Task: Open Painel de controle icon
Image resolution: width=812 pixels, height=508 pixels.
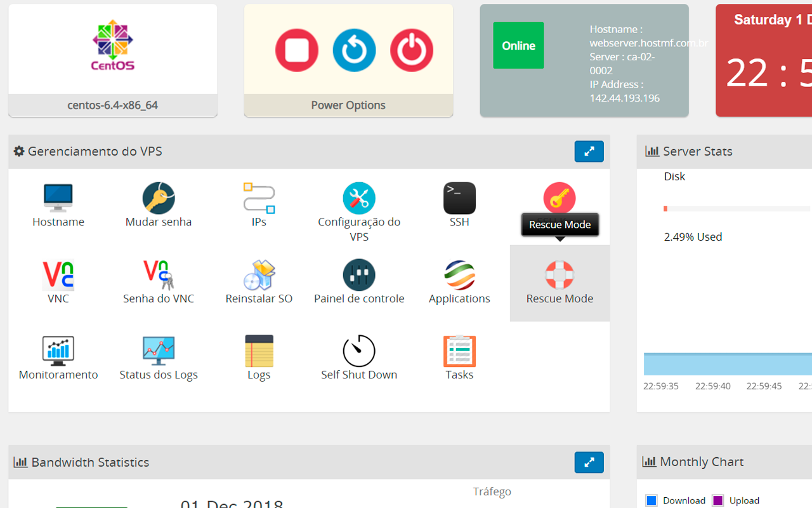Action: (x=359, y=275)
